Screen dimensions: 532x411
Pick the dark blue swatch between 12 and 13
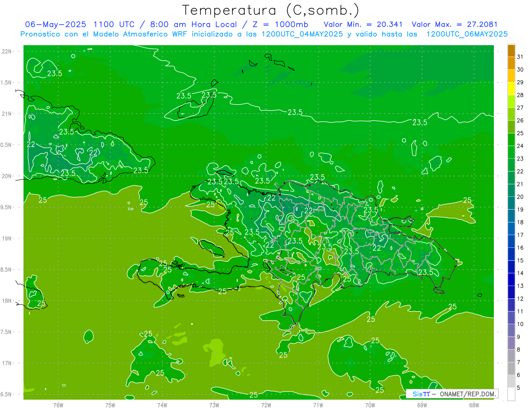(511, 292)
